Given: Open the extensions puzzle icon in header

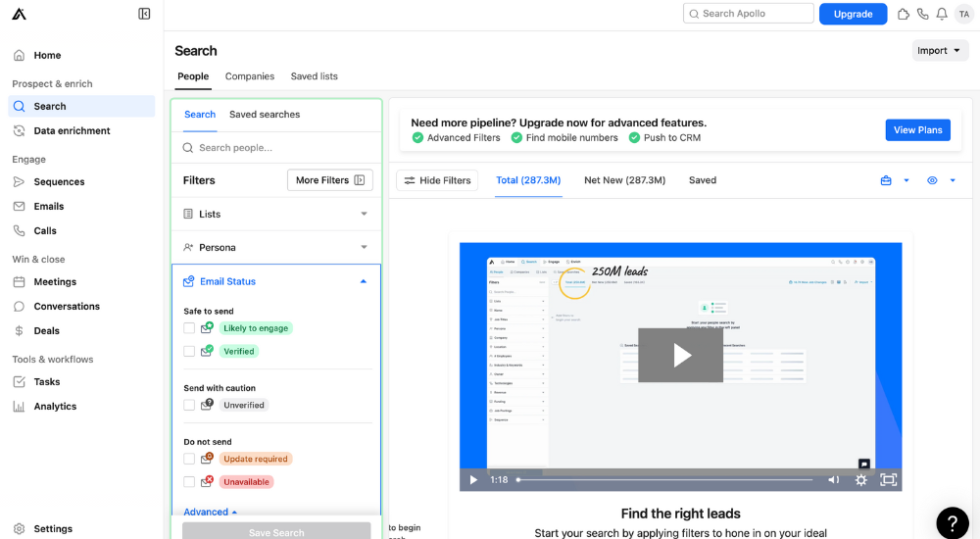Looking at the screenshot, I should click(903, 14).
